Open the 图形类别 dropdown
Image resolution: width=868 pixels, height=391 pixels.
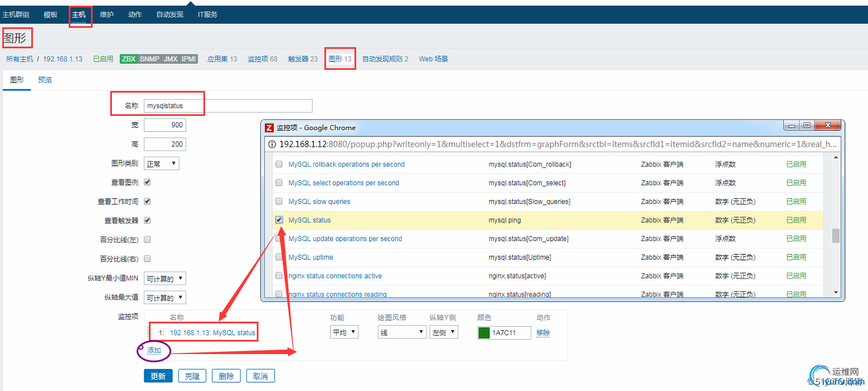(162, 164)
